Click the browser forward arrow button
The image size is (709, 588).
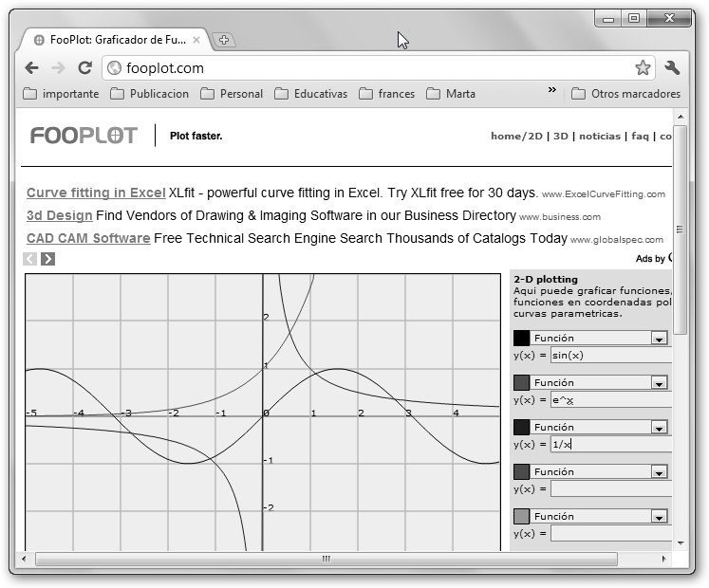(x=58, y=68)
